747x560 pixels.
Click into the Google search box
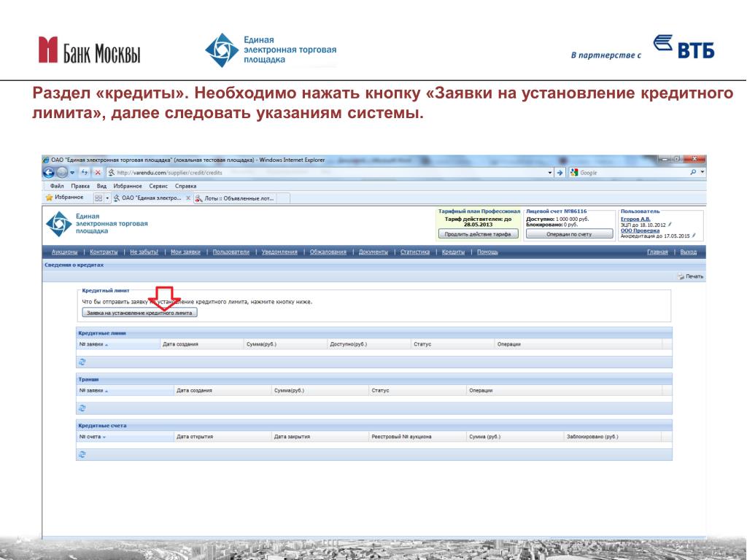tap(632, 172)
